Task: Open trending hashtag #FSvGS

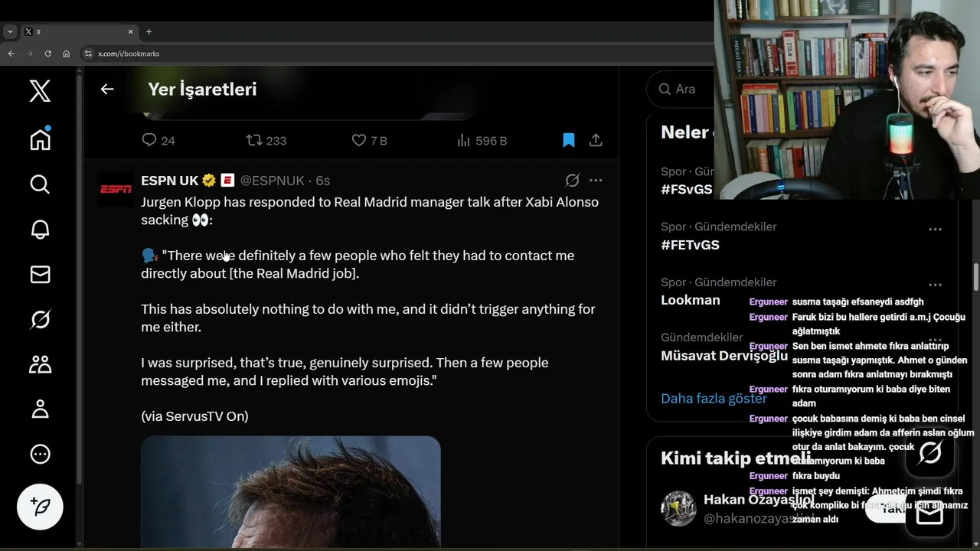Action: point(686,189)
